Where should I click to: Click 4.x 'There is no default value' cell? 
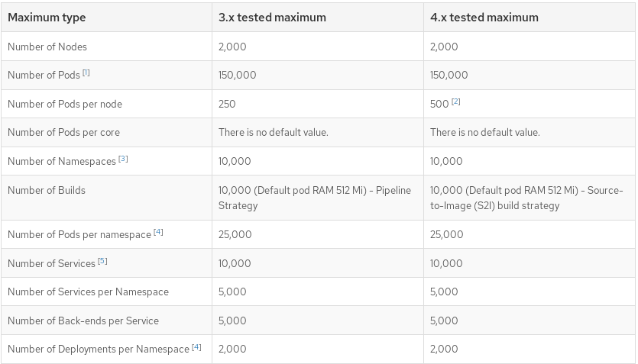point(485,133)
